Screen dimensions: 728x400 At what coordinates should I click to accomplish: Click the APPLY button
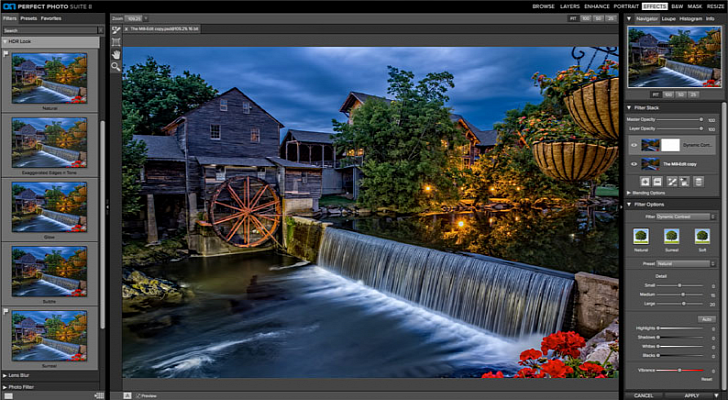click(x=692, y=396)
